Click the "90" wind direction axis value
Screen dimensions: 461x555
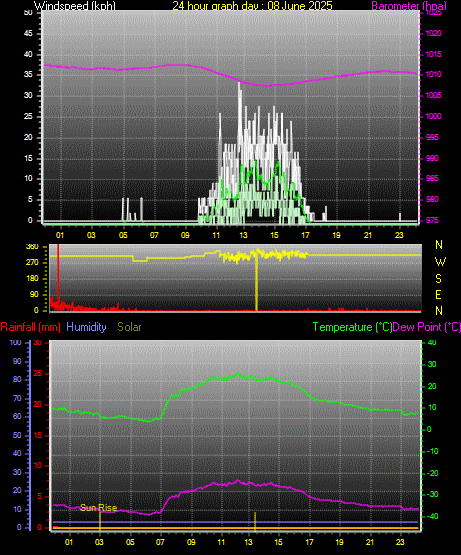point(34,294)
